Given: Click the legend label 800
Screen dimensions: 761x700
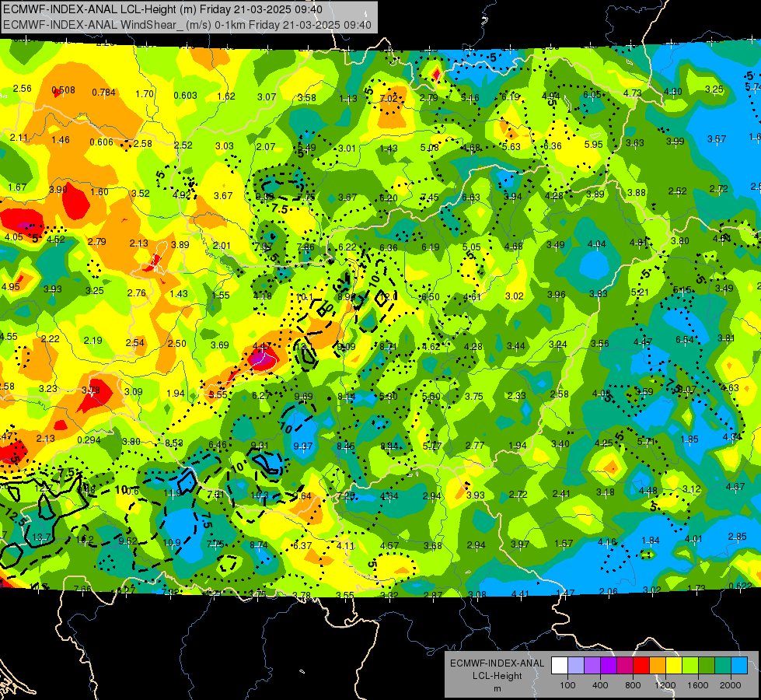Looking at the screenshot, I should coord(633,685).
